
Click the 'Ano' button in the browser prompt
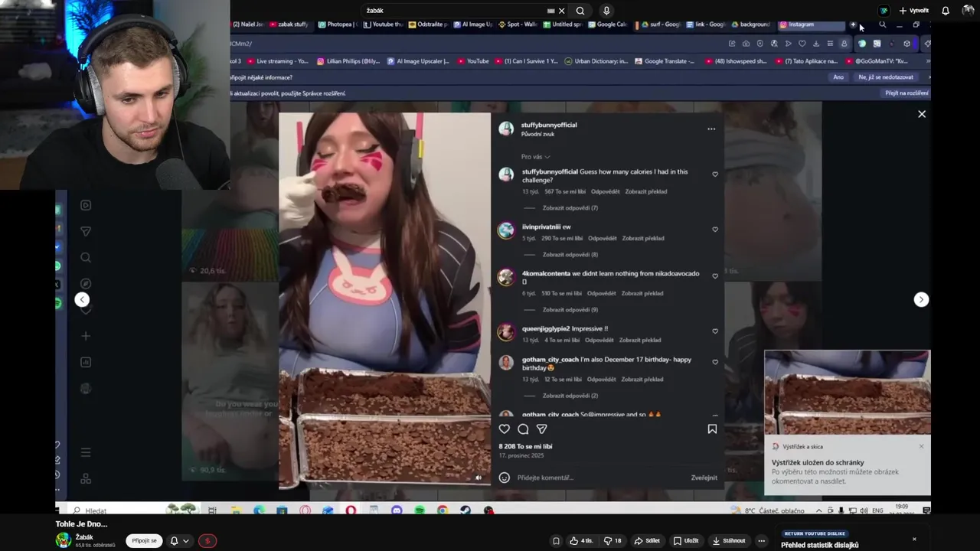click(x=838, y=77)
